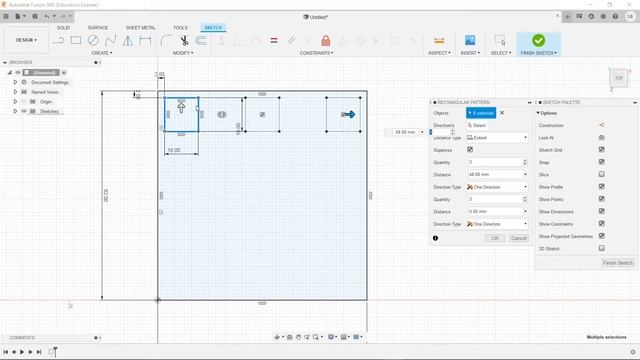The image size is (640, 360).
Task: Enable the Slice checkbox
Action: 602,174
